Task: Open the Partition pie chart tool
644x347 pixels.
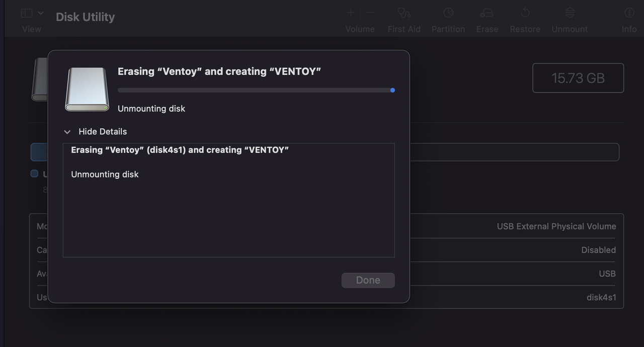Action: tap(448, 13)
